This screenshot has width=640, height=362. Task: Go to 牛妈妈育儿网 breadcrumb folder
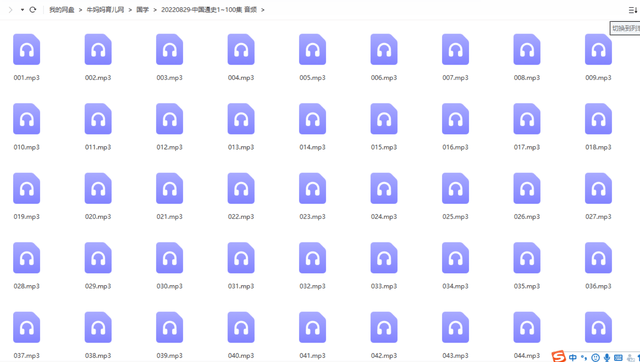pos(105,10)
